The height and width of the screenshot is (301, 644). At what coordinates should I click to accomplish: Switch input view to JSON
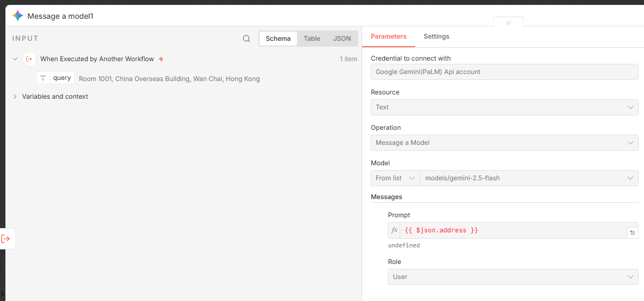(x=342, y=39)
